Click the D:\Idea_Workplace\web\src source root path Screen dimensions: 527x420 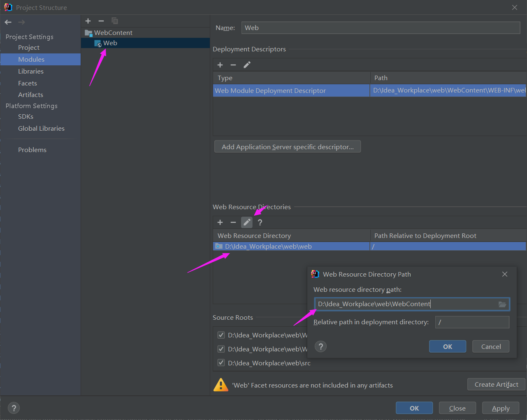(269, 363)
